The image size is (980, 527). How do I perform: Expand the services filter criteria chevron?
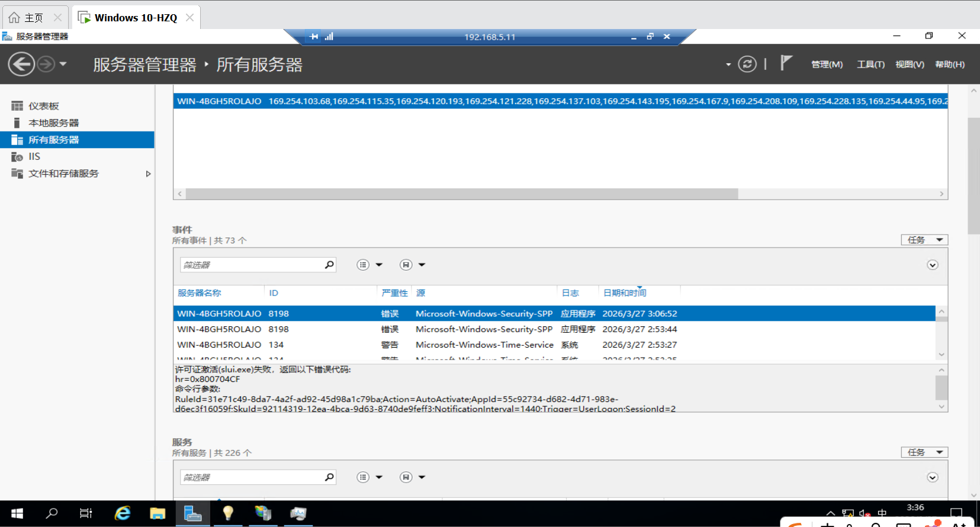pos(933,477)
